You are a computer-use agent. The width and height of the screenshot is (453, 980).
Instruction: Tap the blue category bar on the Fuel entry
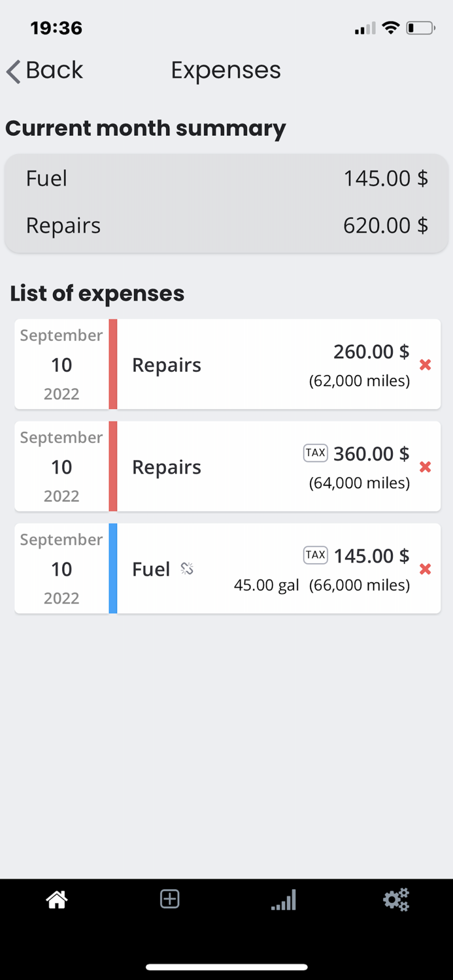tap(112, 569)
